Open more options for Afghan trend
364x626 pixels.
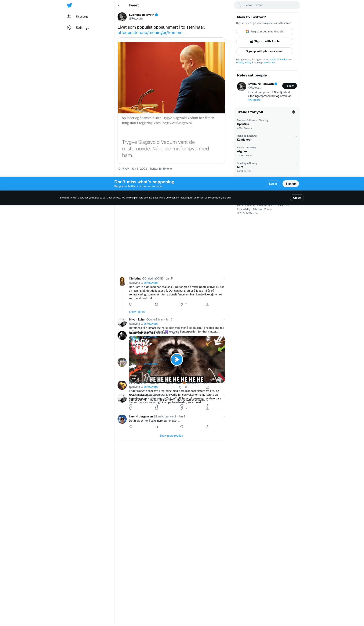[295, 148]
